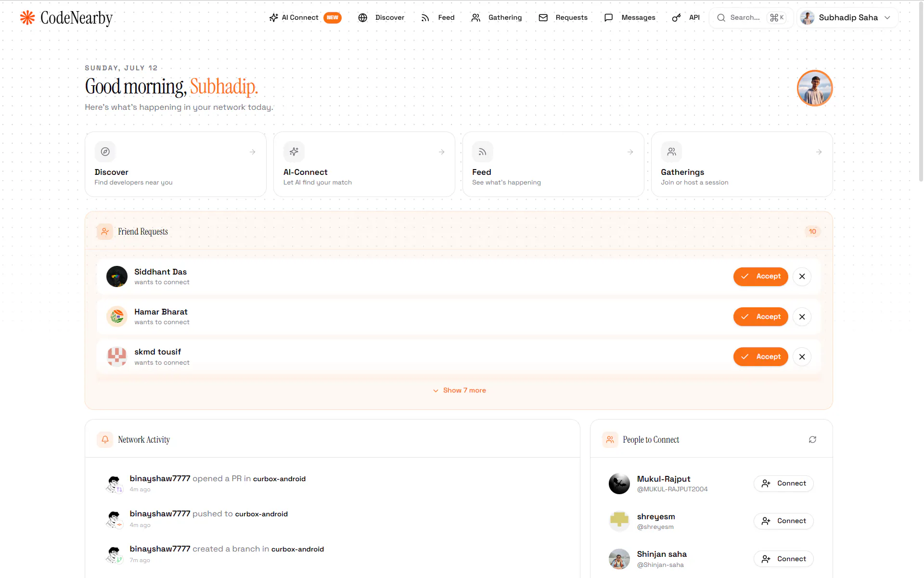
Task: Click the search magnifier icon
Action: coord(721,18)
